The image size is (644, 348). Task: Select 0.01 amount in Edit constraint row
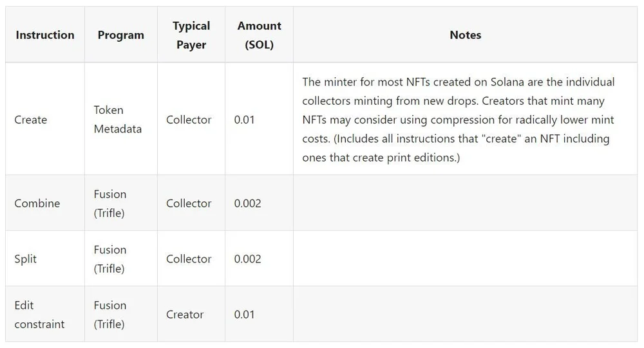[x=244, y=315]
